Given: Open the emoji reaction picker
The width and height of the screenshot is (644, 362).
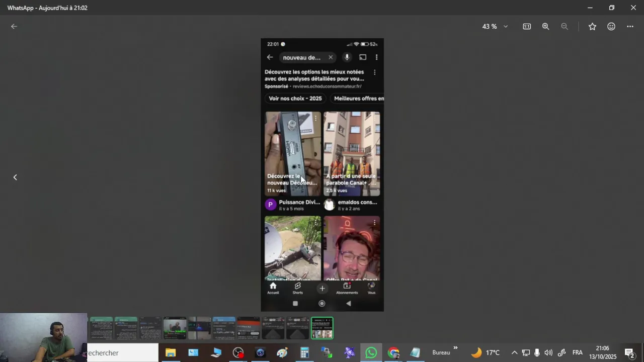Looking at the screenshot, I should 611,26.
